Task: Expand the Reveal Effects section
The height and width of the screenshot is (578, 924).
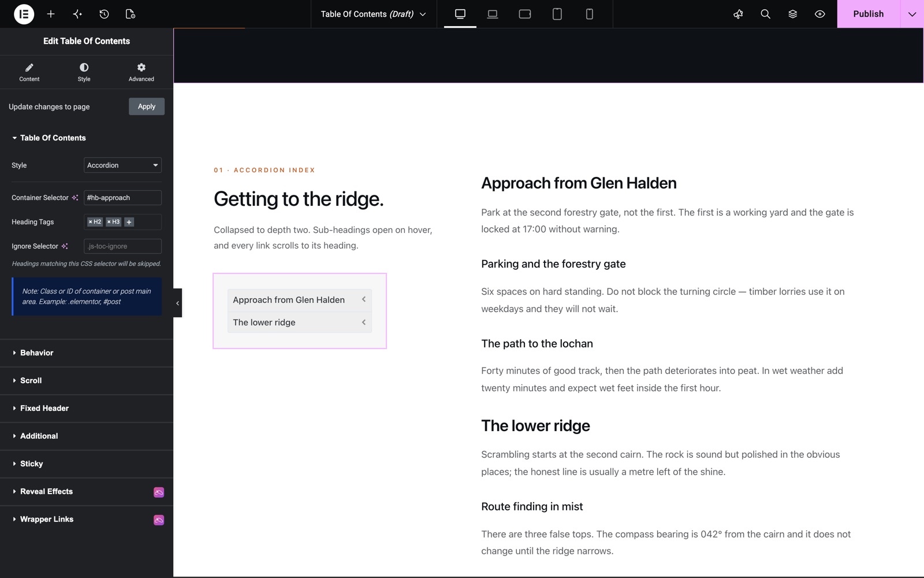Action: click(87, 491)
